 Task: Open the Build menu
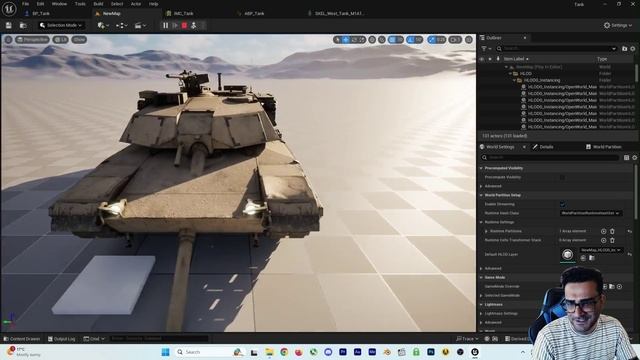(x=98, y=4)
